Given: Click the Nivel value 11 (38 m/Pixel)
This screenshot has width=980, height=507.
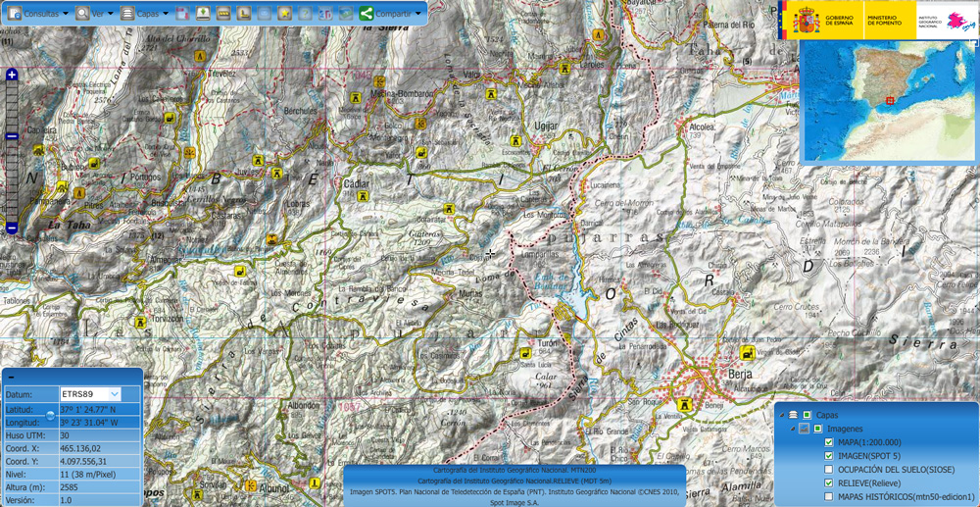Looking at the screenshot, I should 88,474.
